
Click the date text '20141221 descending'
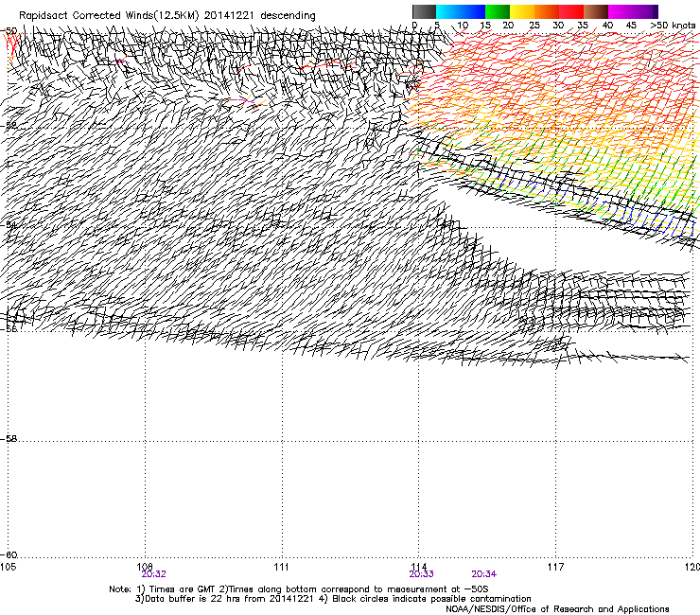(x=260, y=16)
